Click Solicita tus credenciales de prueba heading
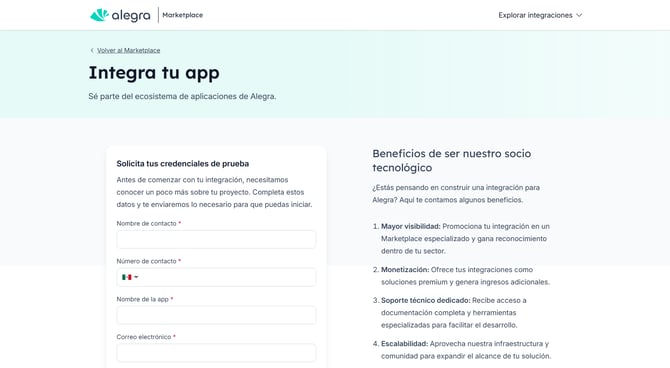 pyautogui.click(x=183, y=164)
